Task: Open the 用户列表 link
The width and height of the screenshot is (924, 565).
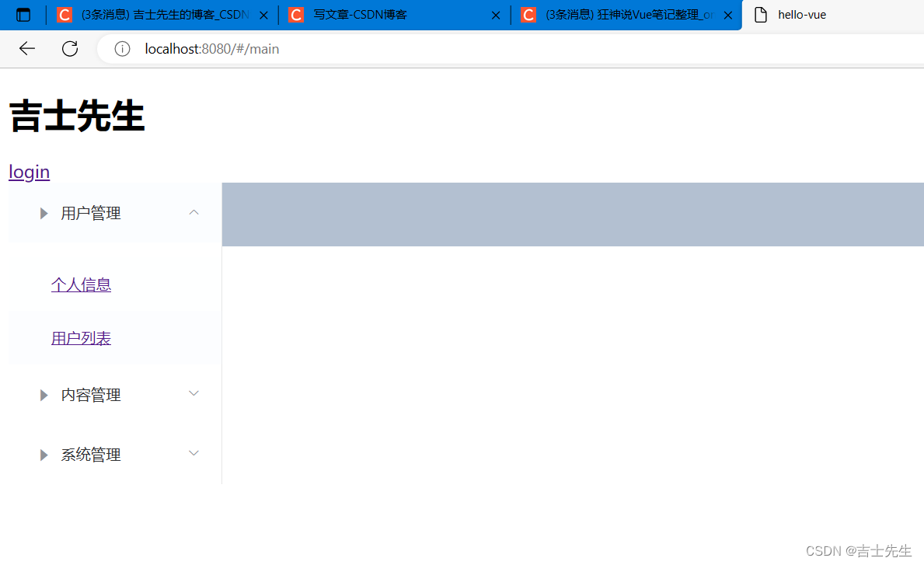Action: 82,338
